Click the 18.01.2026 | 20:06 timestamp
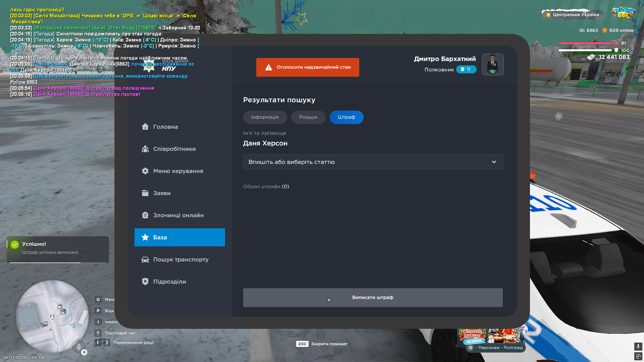644x362 pixels. click(24, 357)
